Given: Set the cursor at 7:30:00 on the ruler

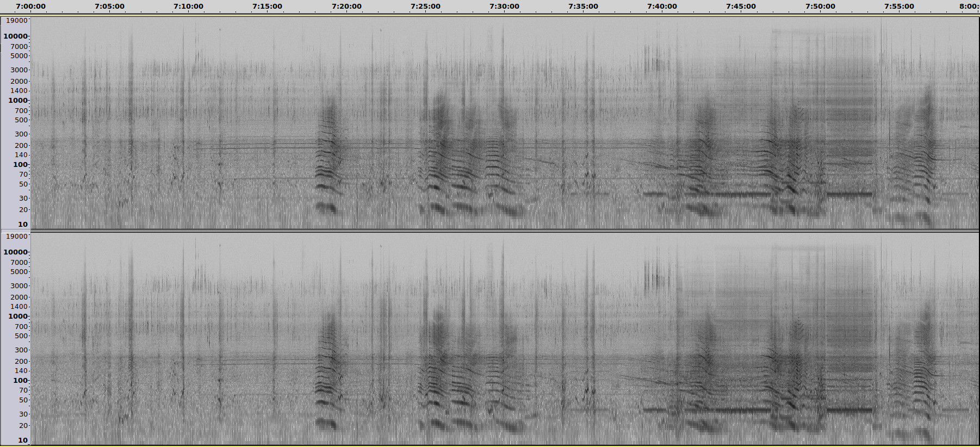Looking at the screenshot, I should pyautogui.click(x=504, y=7).
